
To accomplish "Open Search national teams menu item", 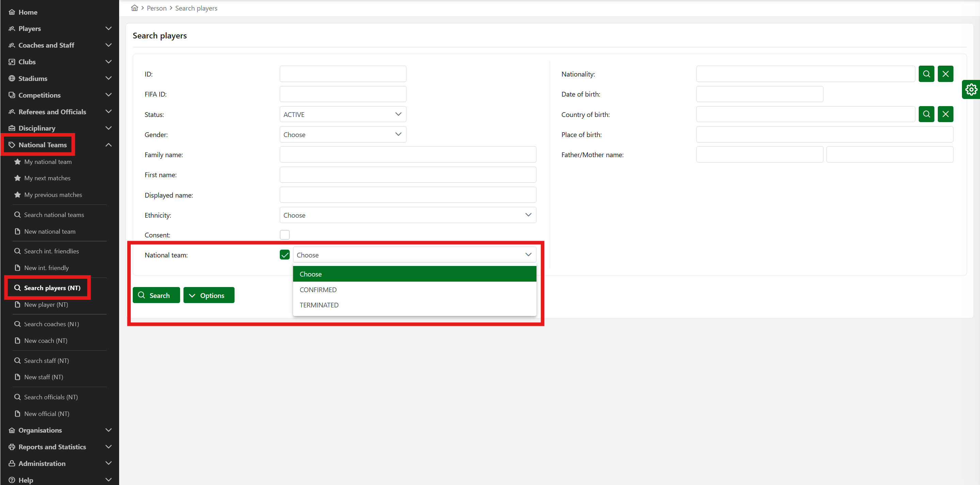I will coord(54,215).
